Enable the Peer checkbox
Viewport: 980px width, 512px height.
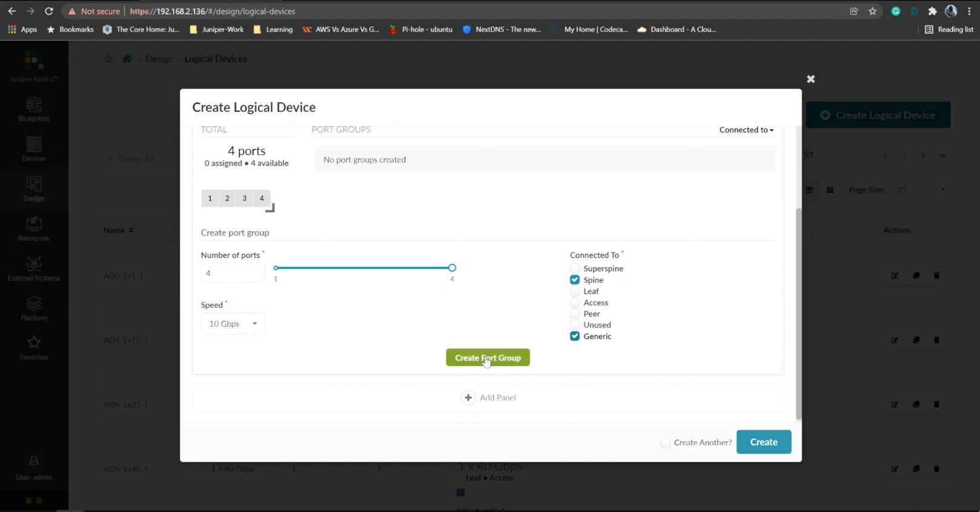[575, 313]
